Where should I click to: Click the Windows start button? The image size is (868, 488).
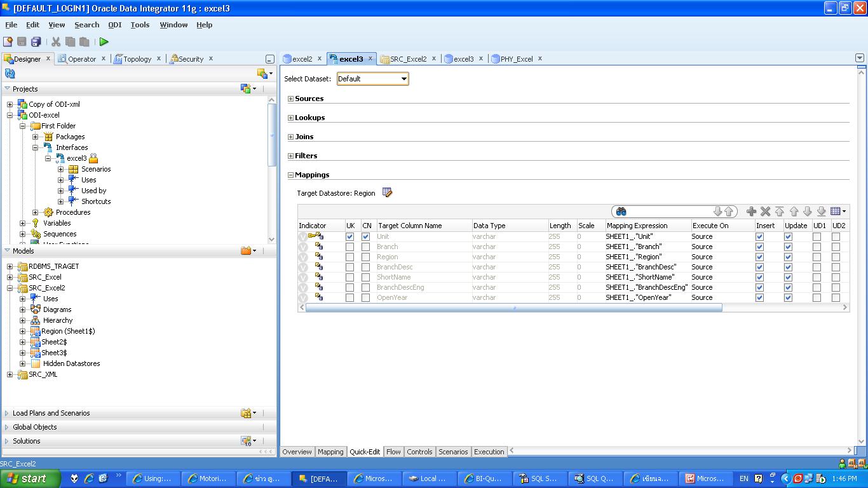tap(31, 478)
